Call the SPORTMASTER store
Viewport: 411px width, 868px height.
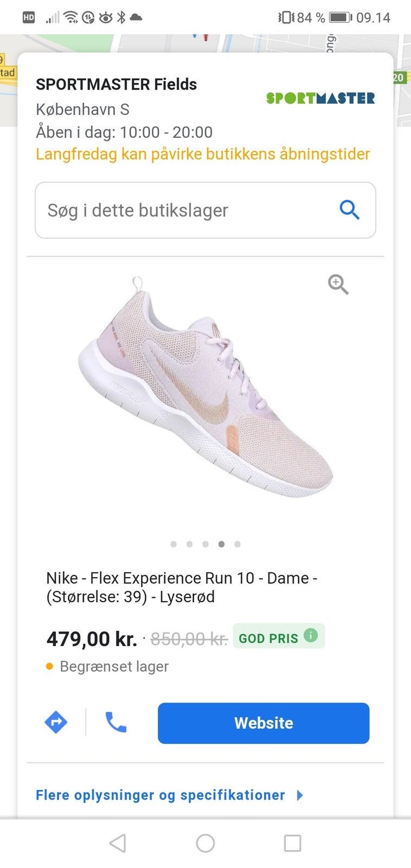[x=115, y=723]
